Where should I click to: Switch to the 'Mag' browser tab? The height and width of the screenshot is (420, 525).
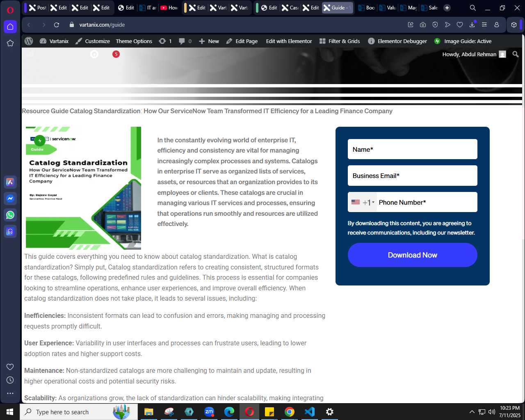(x=409, y=8)
